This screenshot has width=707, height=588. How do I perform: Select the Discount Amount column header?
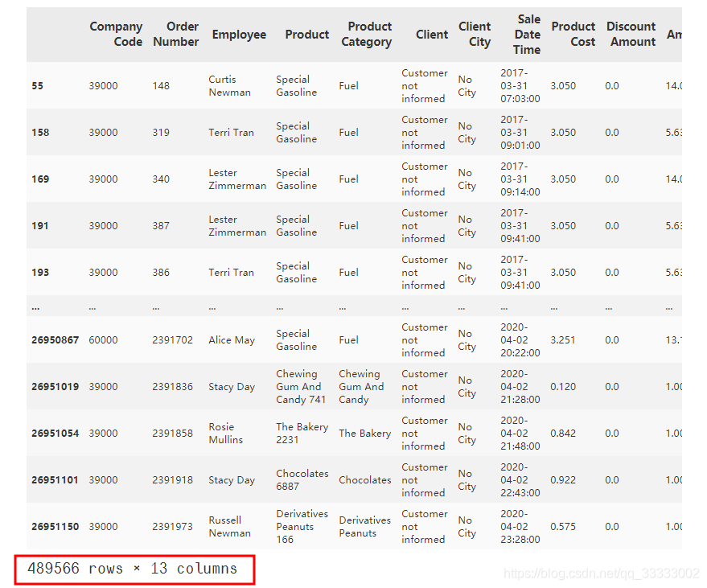[631, 35]
